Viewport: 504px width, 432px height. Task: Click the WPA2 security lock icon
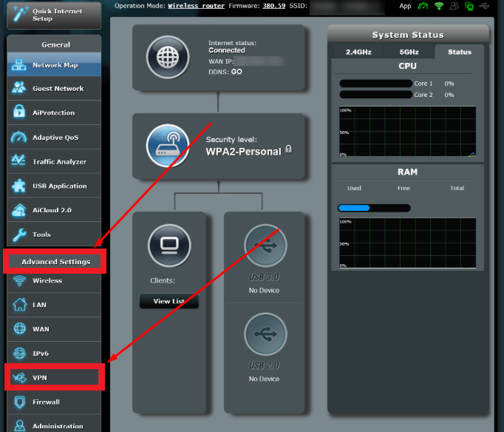point(288,149)
